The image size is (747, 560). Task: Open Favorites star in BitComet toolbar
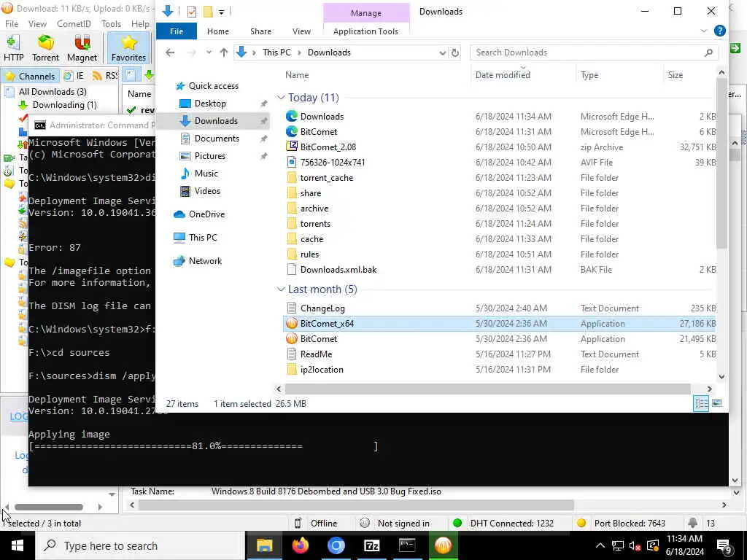click(128, 47)
